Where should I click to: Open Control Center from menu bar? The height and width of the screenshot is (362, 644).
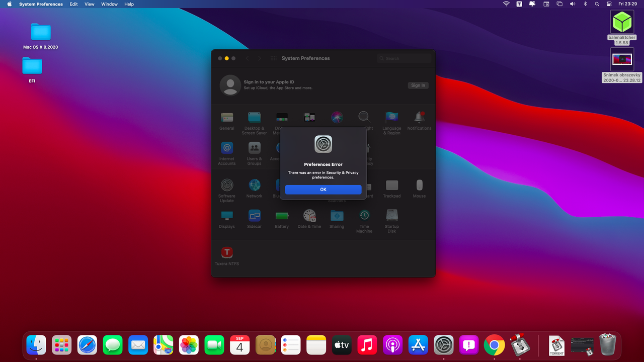tap(609, 4)
